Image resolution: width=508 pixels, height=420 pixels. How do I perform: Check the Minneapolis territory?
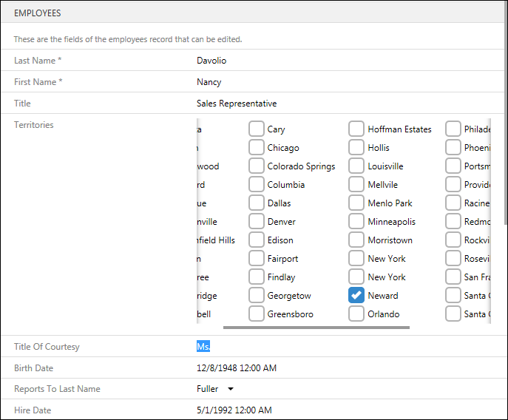(x=356, y=222)
